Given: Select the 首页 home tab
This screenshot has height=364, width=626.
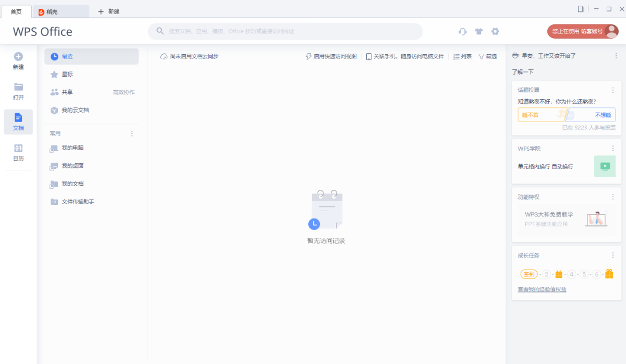Looking at the screenshot, I should coord(17,10).
